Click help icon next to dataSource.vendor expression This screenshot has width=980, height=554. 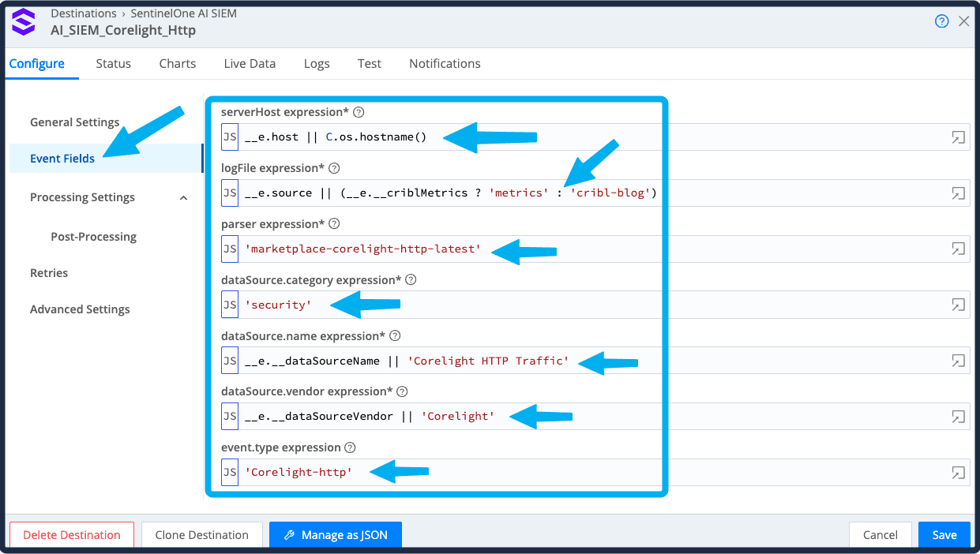402,391
